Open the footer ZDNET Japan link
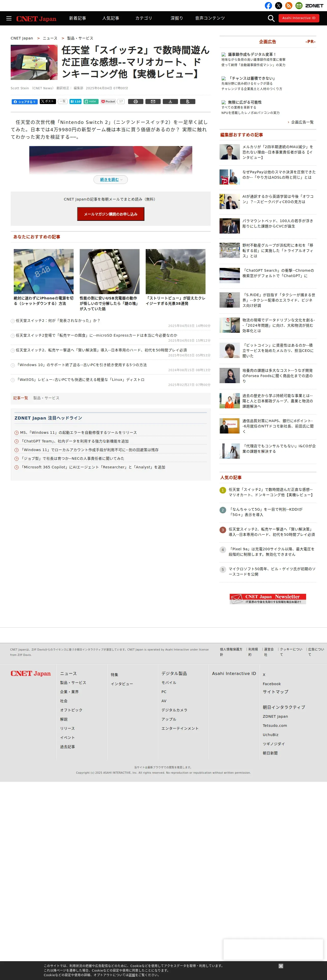 pos(275,716)
